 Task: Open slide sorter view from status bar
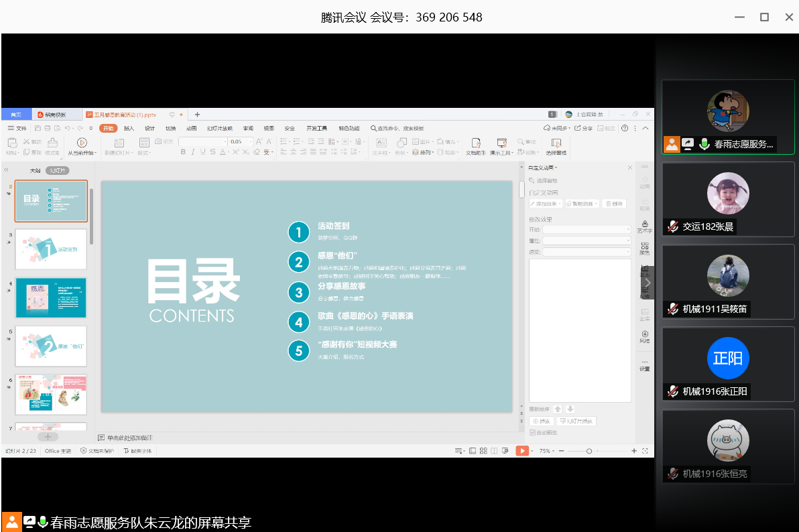[483, 451]
